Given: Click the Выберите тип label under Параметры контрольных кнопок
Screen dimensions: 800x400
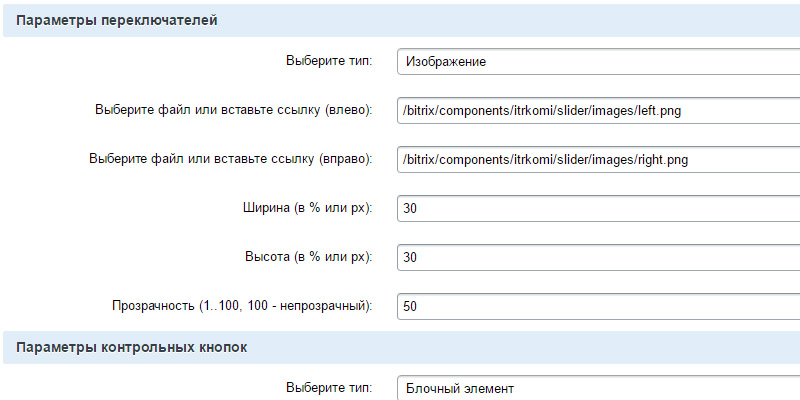Looking at the screenshot, I should [x=328, y=388].
